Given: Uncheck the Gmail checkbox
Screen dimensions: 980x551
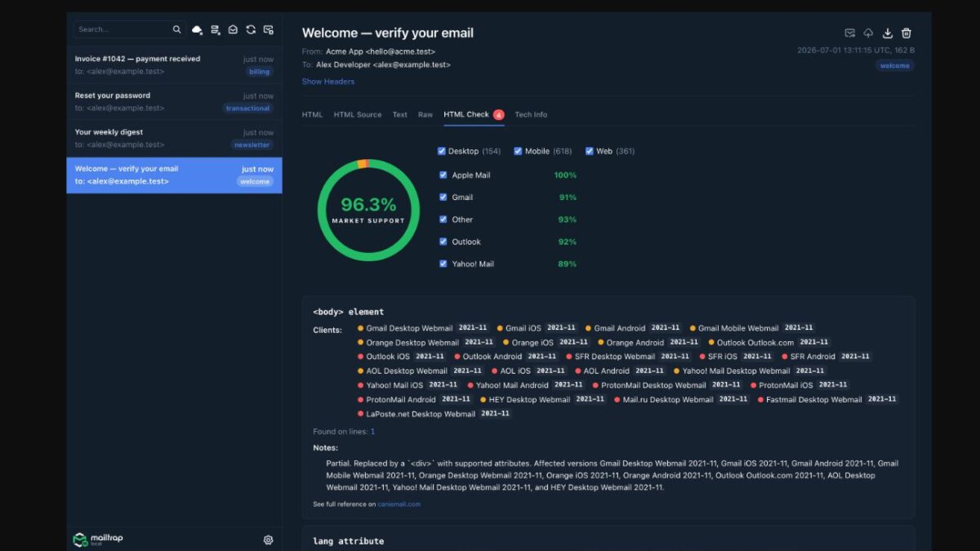Looking at the screenshot, I should [x=443, y=197].
